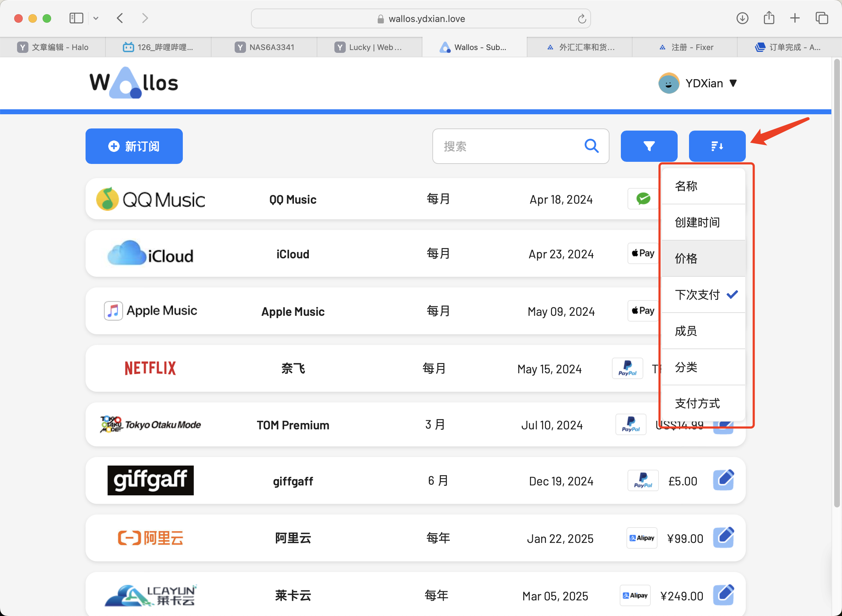The height and width of the screenshot is (616, 842).
Task: Edit the 莱卡云 subscription
Action: pos(723,595)
